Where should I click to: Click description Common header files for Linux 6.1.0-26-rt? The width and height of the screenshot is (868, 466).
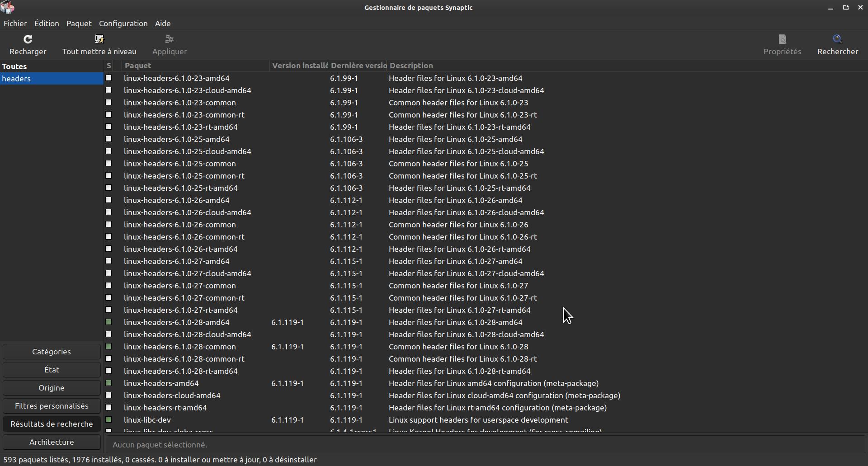pos(463,237)
